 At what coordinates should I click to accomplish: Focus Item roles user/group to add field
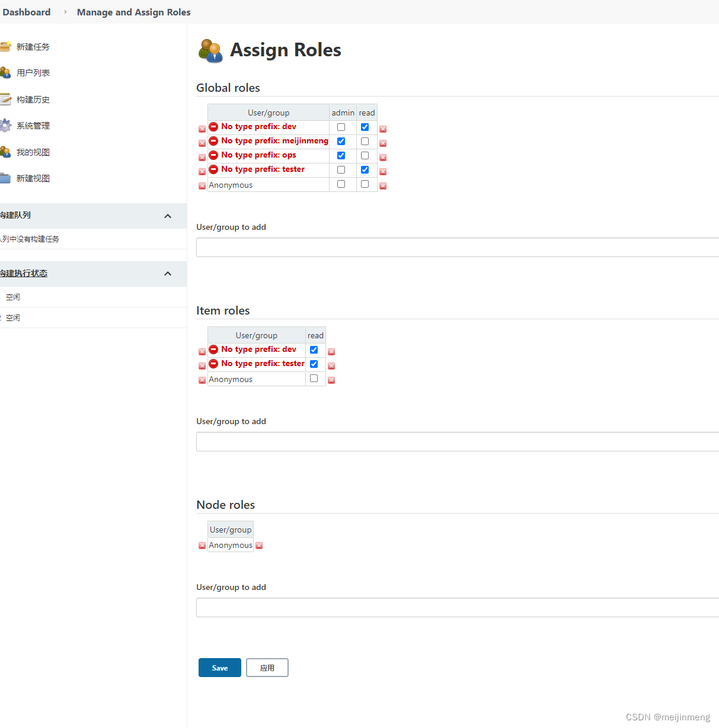458,441
